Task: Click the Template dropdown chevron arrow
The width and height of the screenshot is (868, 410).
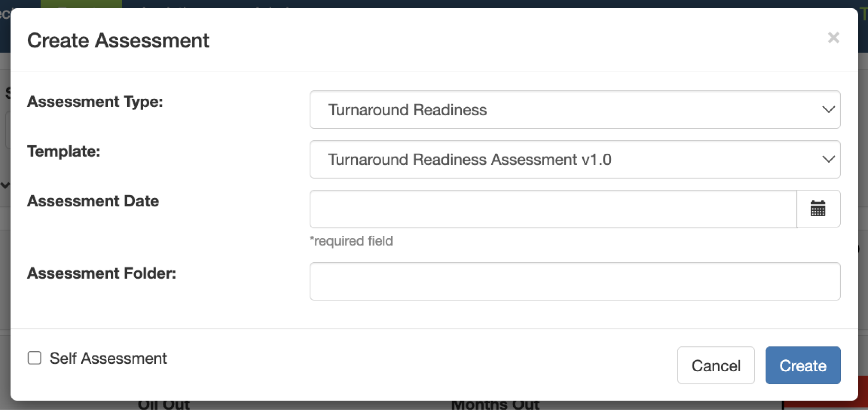Action: coord(828,159)
